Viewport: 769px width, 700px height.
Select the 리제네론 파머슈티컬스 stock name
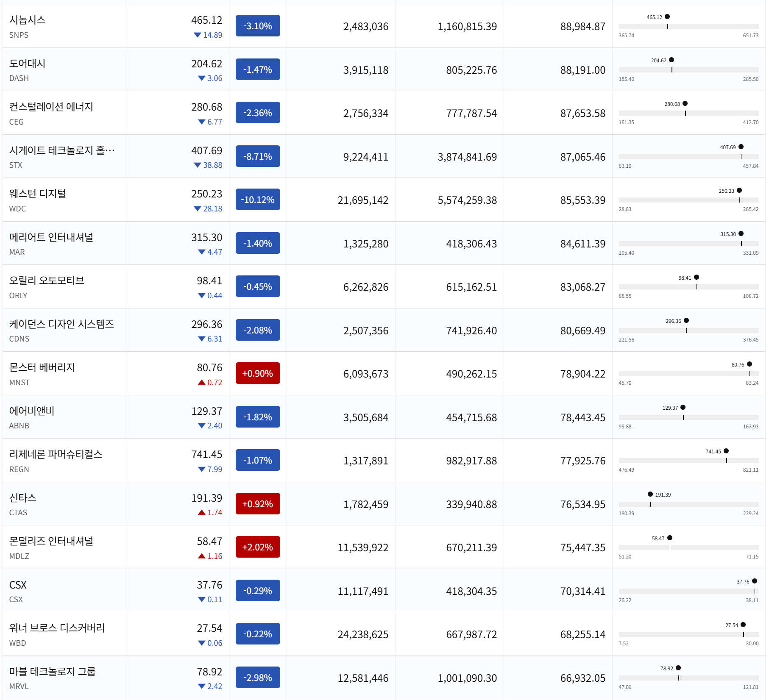coord(56,455)
